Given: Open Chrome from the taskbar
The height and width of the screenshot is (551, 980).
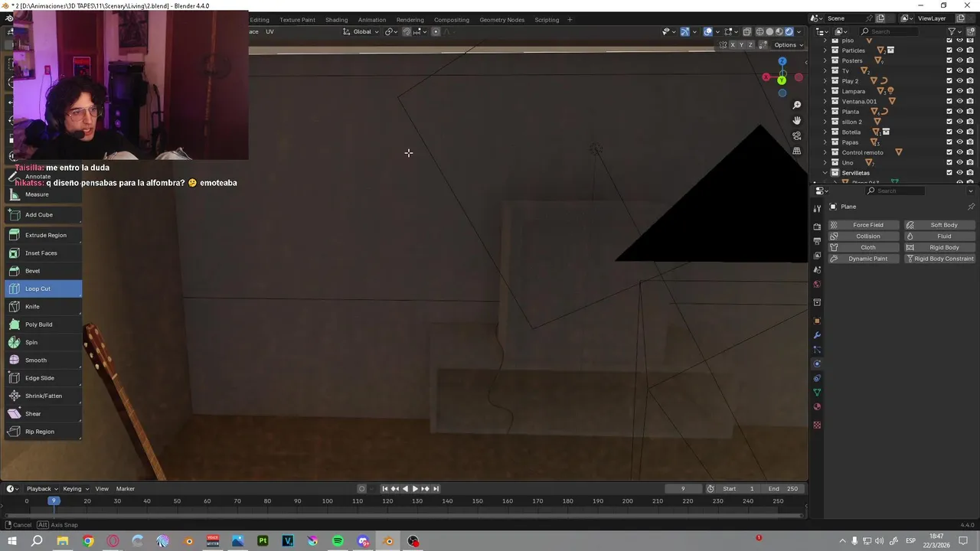Looking at the screenshot, I should click(88, 541).
